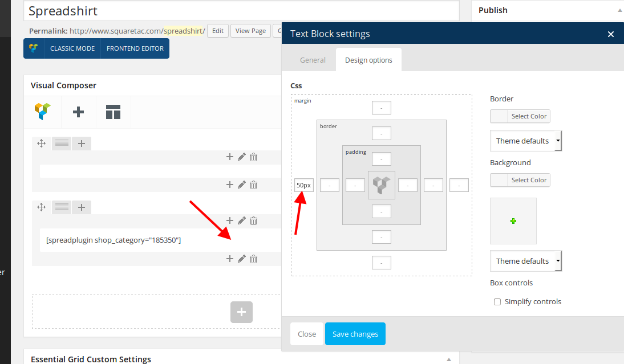Enable the Simplify controls checkbox
The image size is (624, 364).
point(497,302)
